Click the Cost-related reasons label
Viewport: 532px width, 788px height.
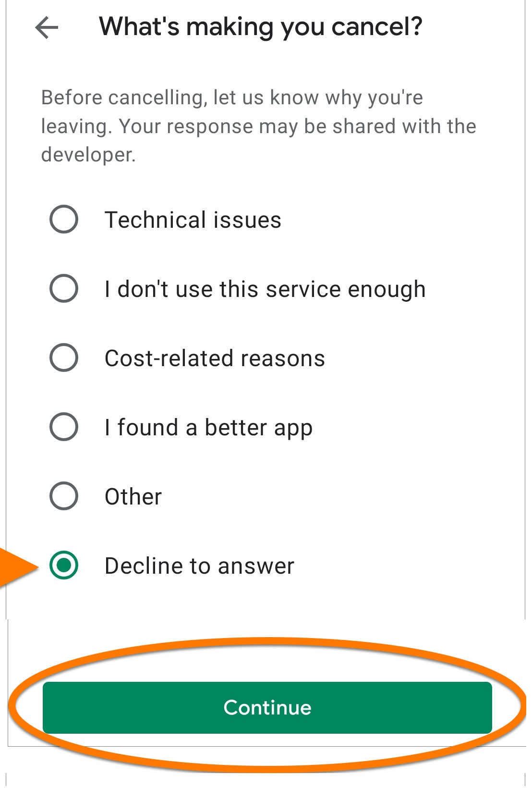tap(214, 358)
